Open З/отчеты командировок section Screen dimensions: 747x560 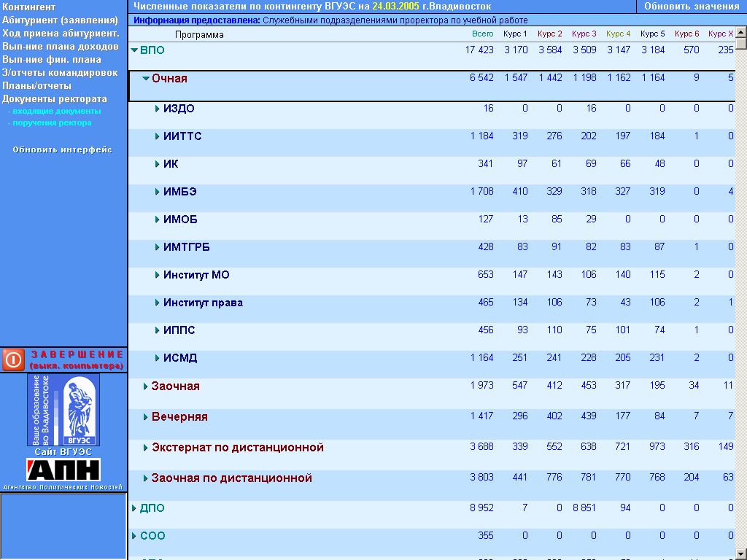60,72
